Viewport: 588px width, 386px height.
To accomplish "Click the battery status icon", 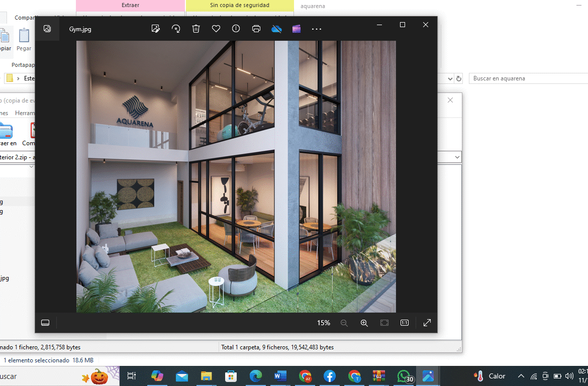I will tap(558, 376).
